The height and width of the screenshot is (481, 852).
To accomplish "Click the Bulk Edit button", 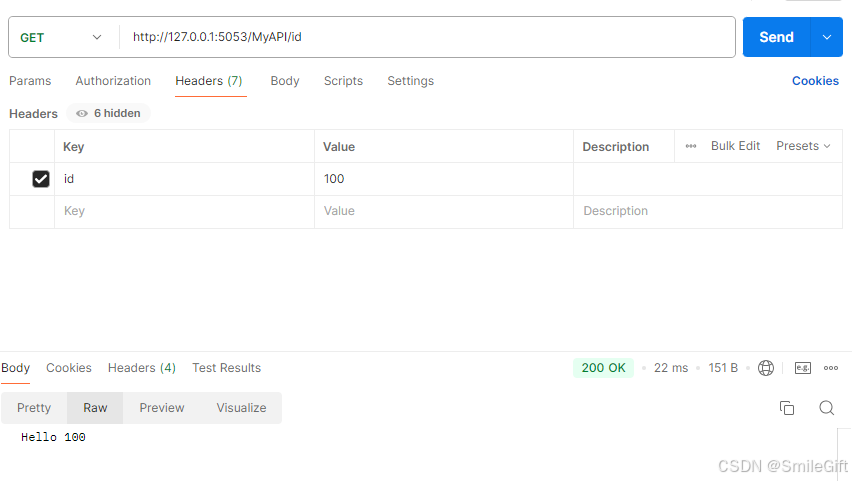I will pyautogui.click(x=735, y=146).
